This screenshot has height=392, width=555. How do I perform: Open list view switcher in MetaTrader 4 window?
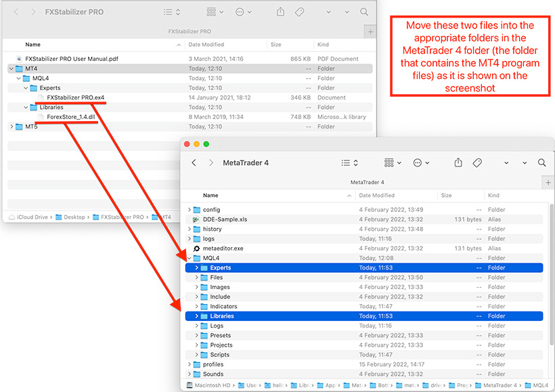point(350,162)
